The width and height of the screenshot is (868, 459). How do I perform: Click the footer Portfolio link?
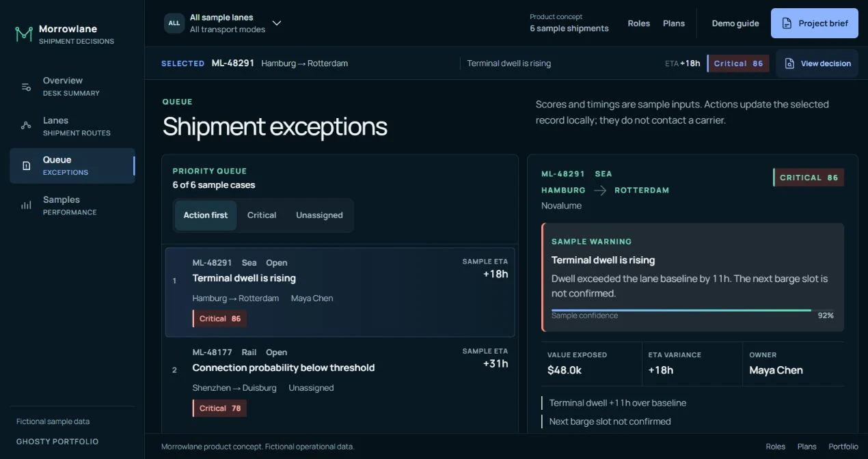click(843, 447)
